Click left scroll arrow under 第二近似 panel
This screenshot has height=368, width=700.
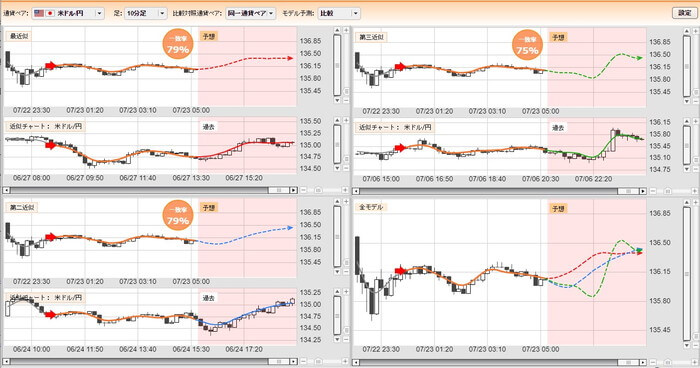point(7,361)
